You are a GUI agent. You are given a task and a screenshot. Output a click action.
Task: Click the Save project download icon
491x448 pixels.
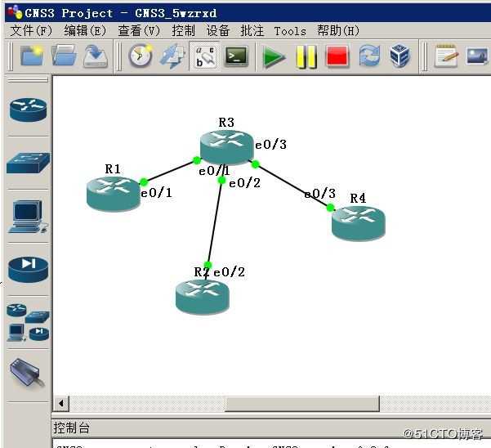coord(96,56)
